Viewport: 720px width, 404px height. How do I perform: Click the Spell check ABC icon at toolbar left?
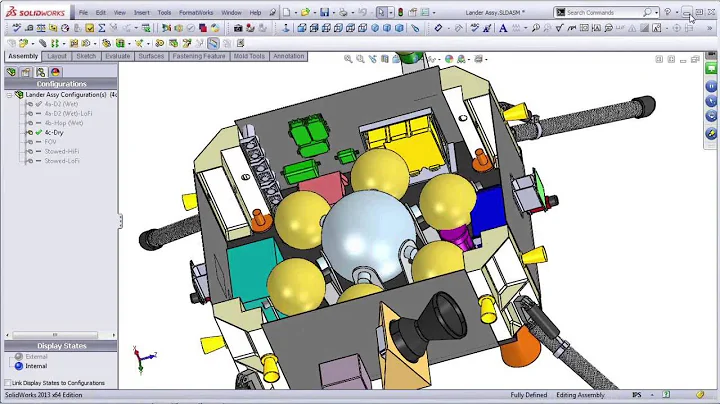[17, 28]
